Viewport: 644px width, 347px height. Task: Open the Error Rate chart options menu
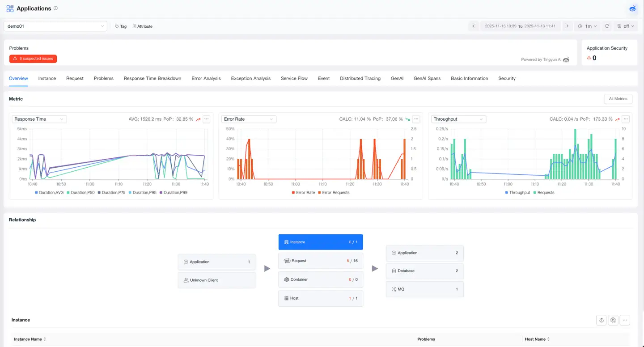(416, 119)
